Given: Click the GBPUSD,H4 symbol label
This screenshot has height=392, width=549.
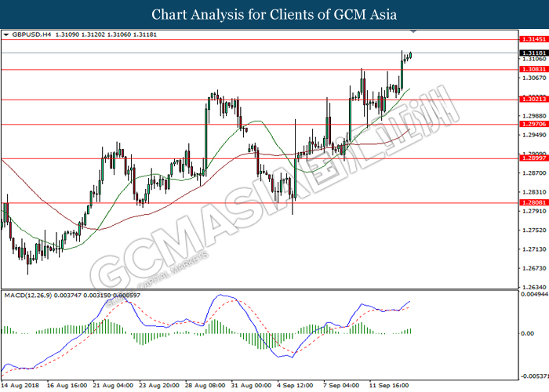Looking at the screenshot, I should pos(31,34).
